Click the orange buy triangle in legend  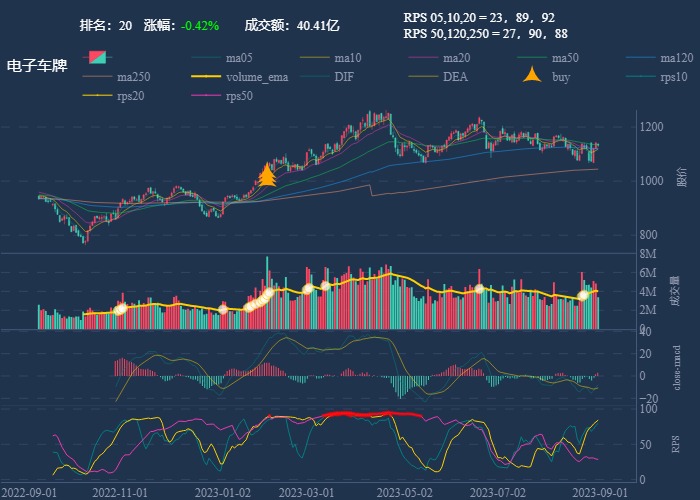tap(533, 76)
